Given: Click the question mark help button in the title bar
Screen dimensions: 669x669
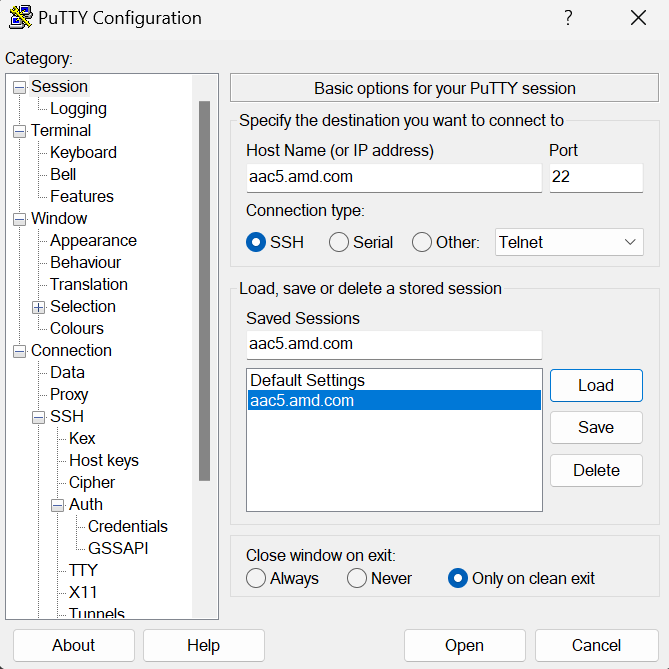Looking at the screenshot, I should [x=568, y=17].
